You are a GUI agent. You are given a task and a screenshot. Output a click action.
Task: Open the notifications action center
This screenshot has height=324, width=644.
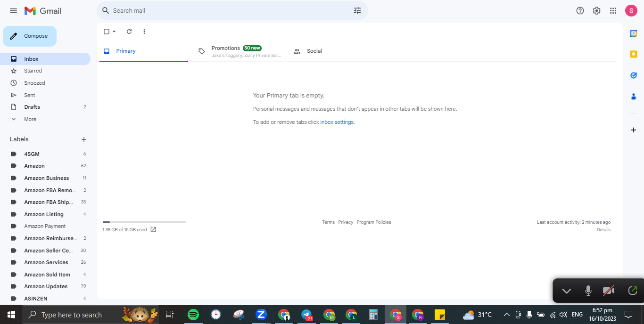click(x=628, y=315)
